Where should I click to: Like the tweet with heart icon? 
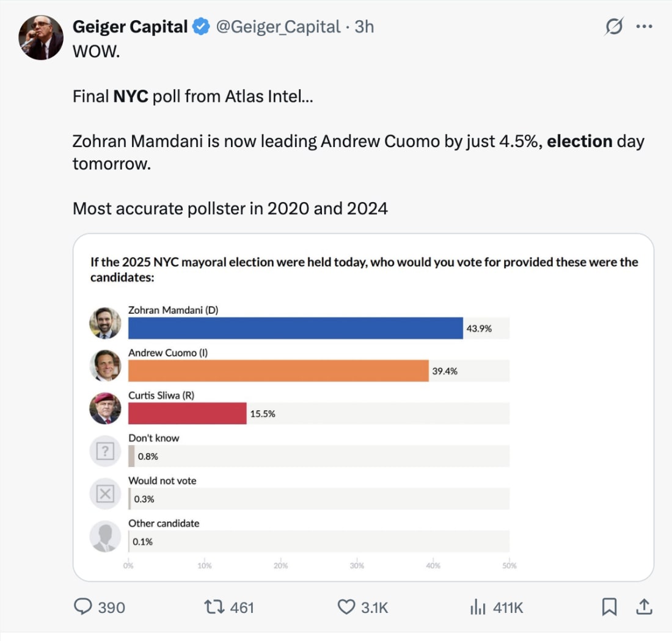pos(346,607)
